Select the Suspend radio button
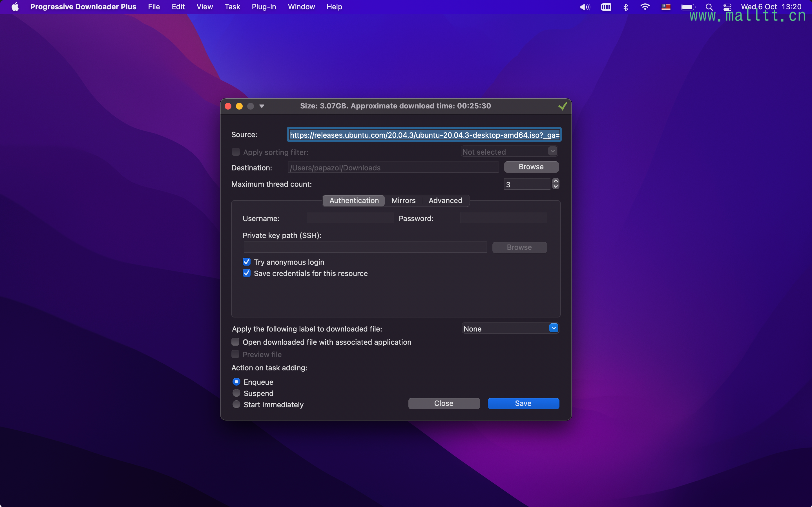812x507 pixels. (236, 393)
